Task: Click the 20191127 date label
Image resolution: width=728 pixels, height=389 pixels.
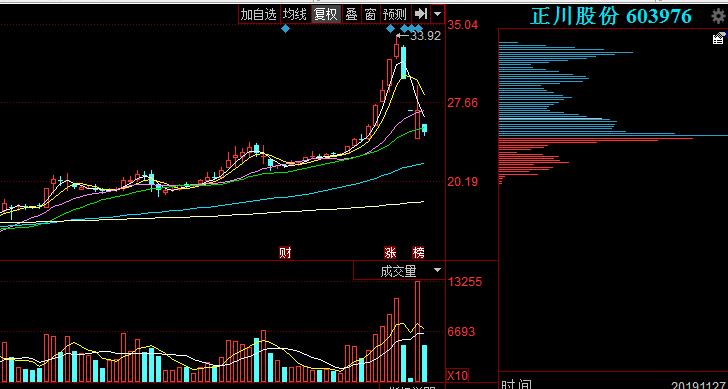Action: pyautogui.click(x=699, y=385)
